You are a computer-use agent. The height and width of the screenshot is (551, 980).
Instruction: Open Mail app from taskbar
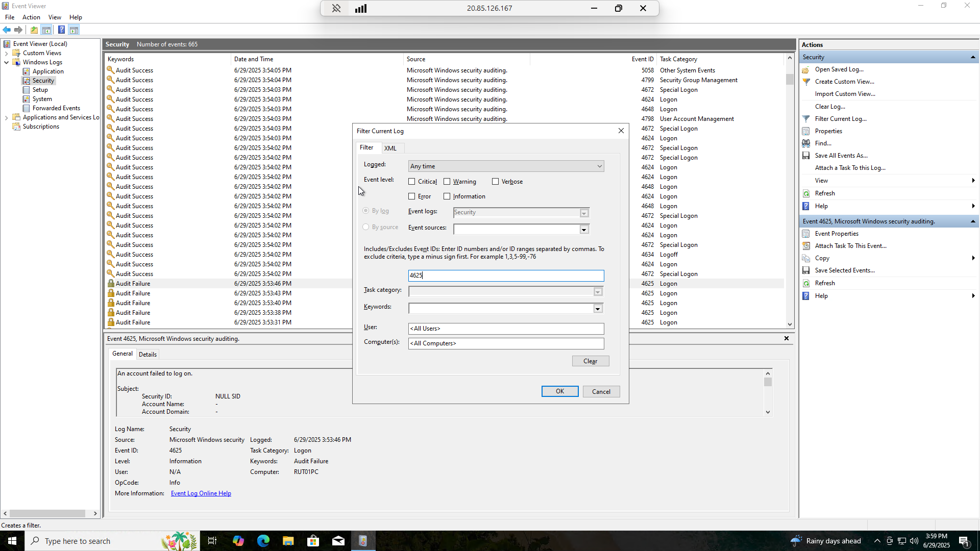[x=338, y=541]
